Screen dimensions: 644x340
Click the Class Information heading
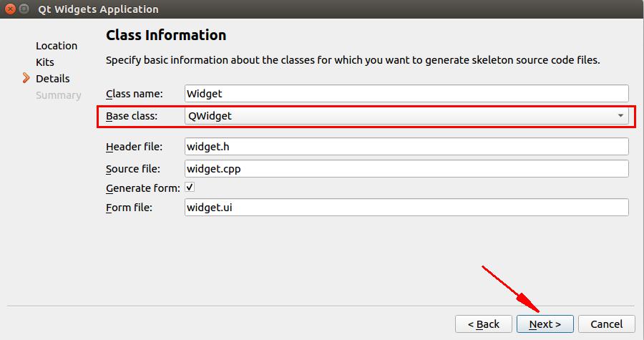pos(166,35)
